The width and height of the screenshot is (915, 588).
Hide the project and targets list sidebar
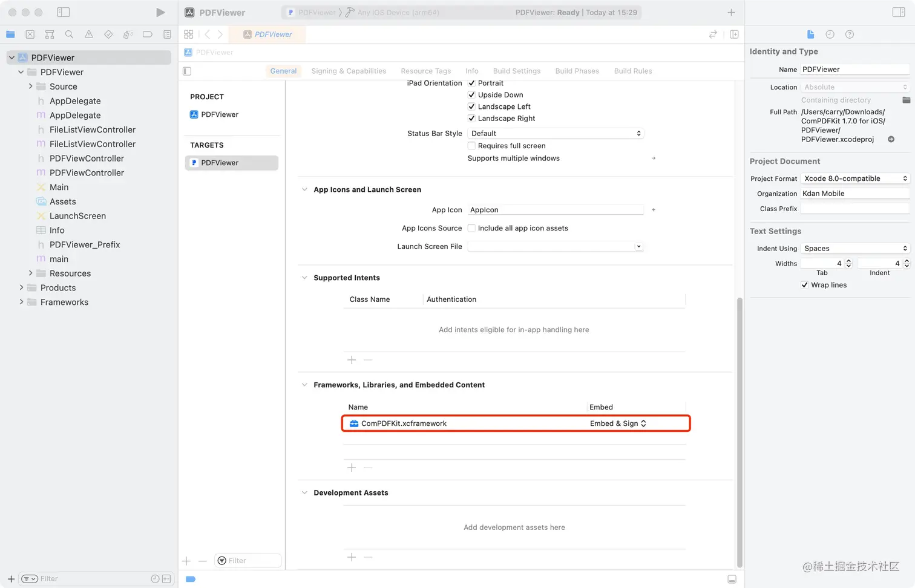(187, 71)
